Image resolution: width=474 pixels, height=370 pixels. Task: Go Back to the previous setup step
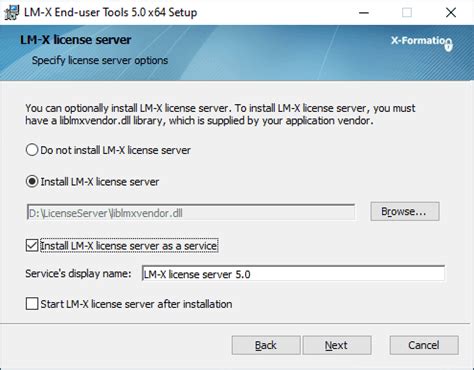[266, 345]
